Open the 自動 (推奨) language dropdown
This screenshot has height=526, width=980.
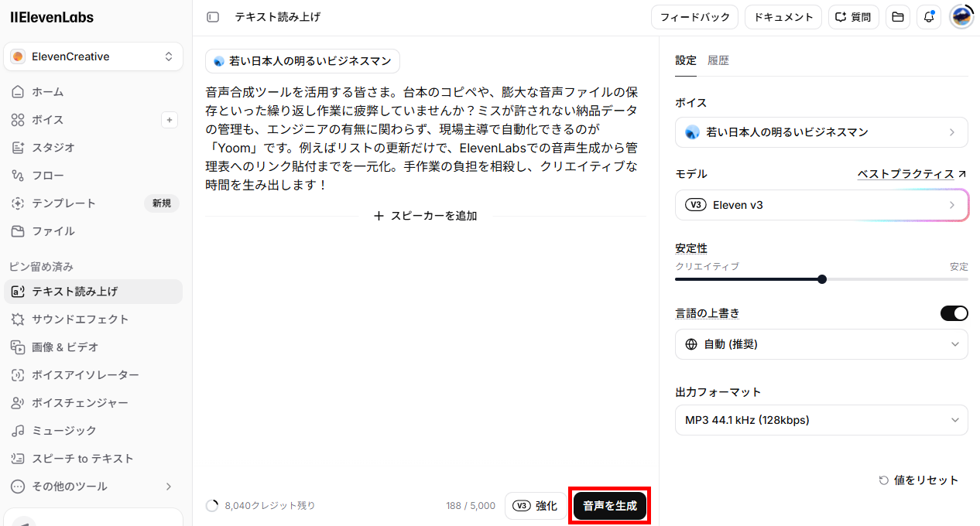pos(821,344)
